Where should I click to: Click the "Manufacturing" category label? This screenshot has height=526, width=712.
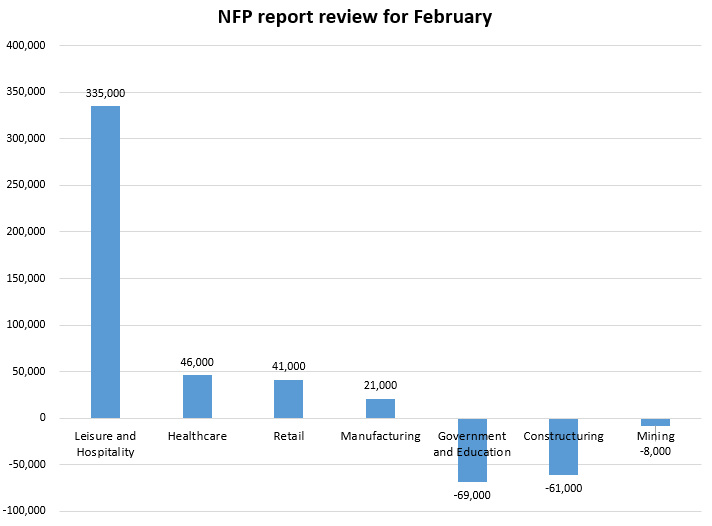point(380,436)
